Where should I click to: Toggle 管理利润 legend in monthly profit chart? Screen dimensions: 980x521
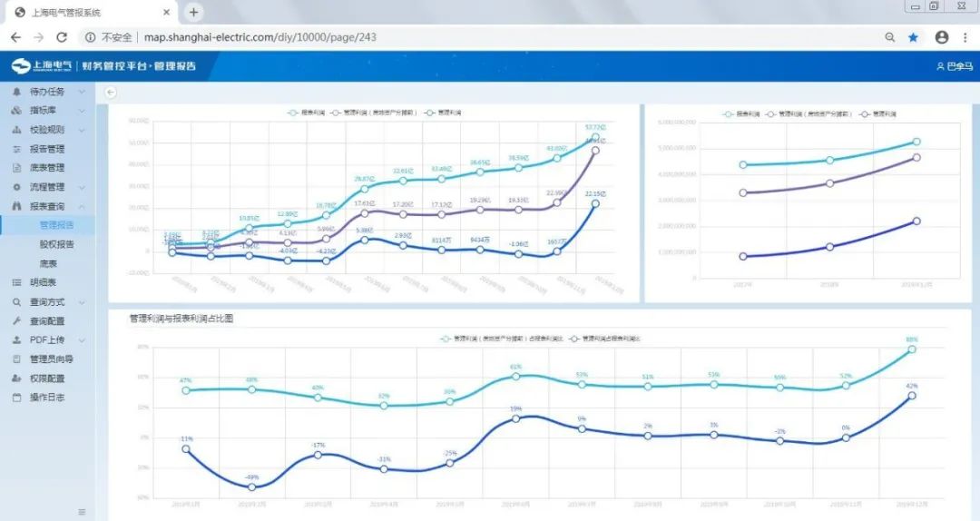click(x=443, y=113)
